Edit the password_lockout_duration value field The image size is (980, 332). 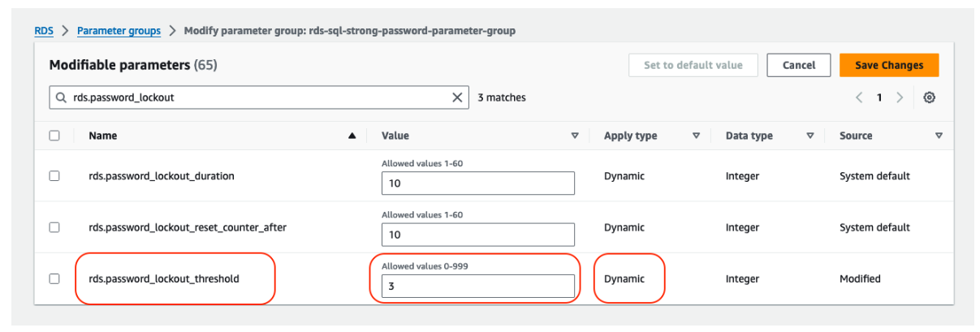tap(477, 183)
